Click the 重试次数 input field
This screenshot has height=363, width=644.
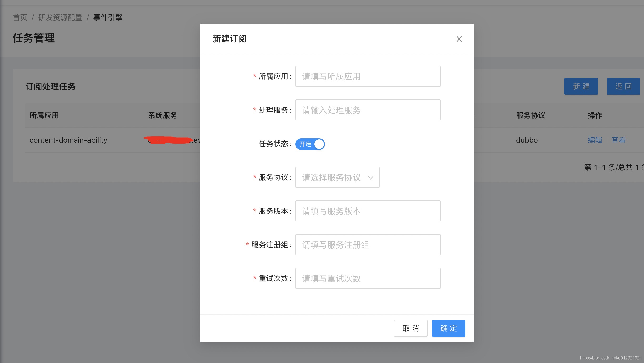[x=368, y=279]
